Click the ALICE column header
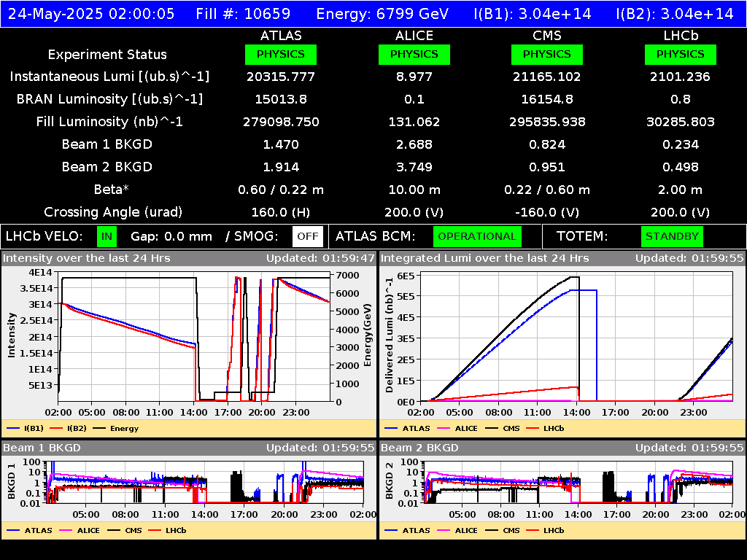 [x=414, y=36]
